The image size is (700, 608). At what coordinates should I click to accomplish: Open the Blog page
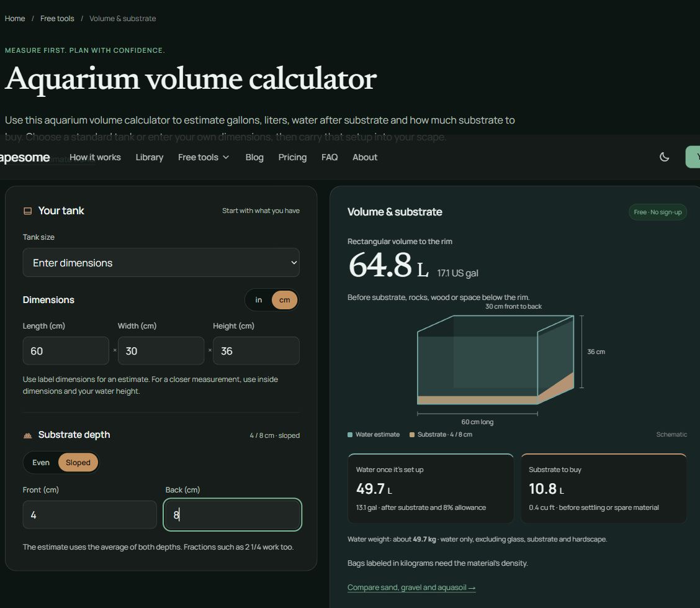point(254,157)
